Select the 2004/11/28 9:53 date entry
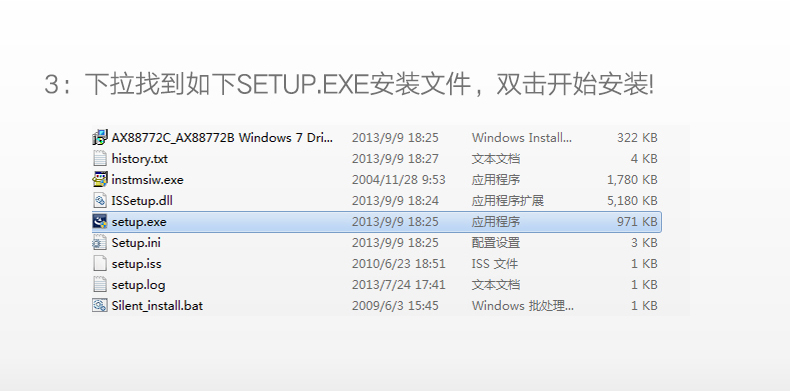Viewport: 790px width, 391px height. (399, 180)
